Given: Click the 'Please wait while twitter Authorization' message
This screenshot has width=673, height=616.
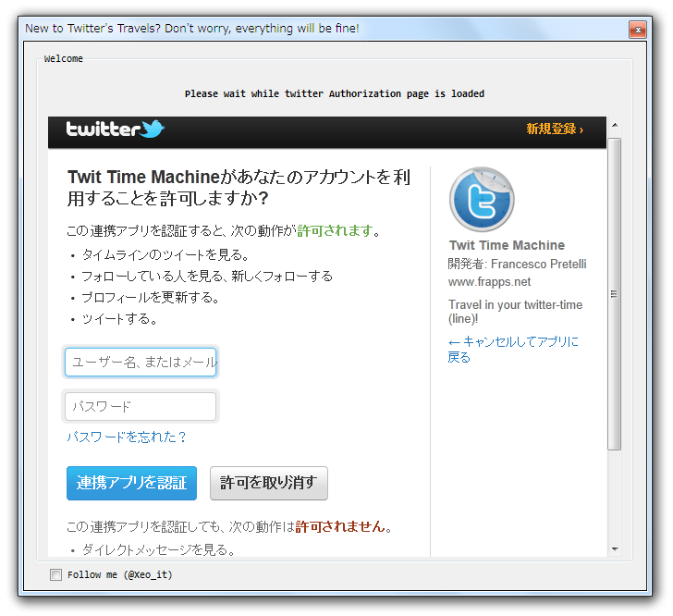Looking at the screenshot, I should 335,93.
